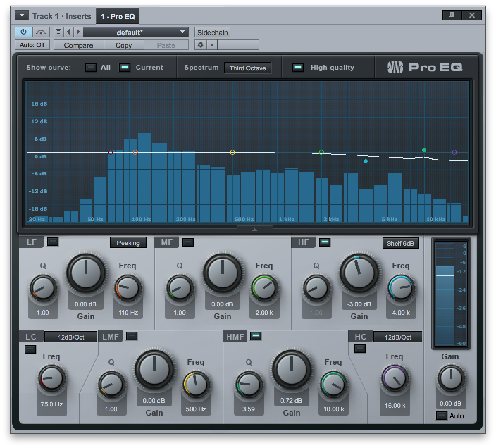Open the Third Octave spectrum mode menu
This screenshot has height=448, width=496.
pos(248,68)
